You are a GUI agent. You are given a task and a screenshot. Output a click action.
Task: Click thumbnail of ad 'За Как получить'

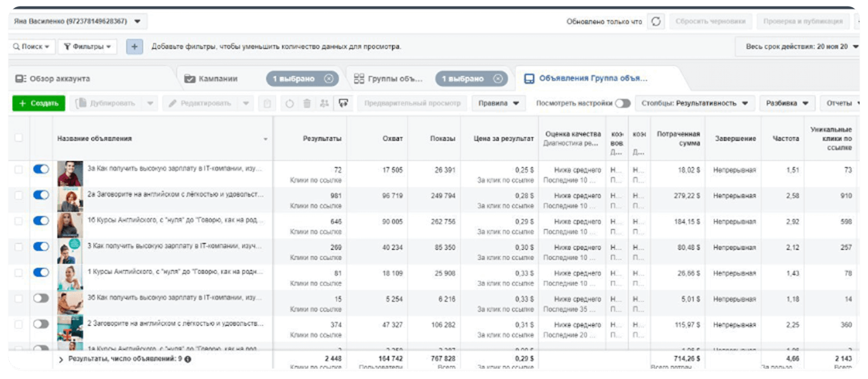[x=70, y=173]
